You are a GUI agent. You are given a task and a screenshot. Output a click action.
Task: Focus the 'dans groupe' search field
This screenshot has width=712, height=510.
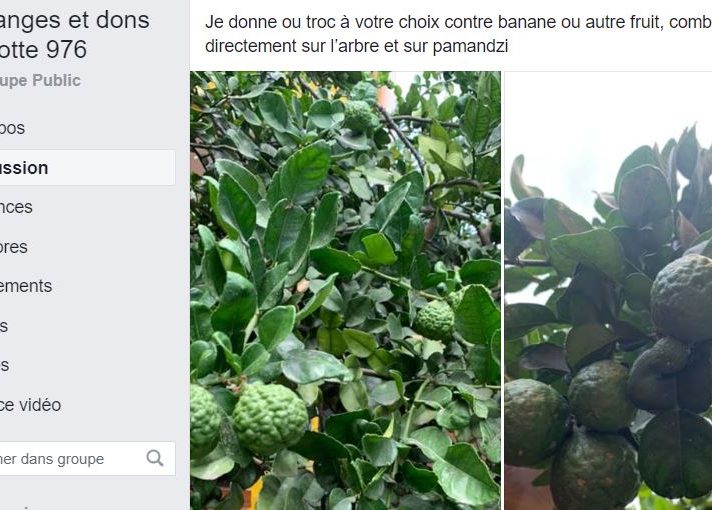(88, 459)
